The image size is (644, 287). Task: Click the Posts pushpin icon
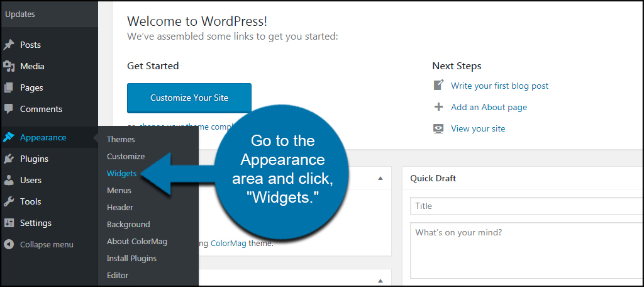(9, 45)
